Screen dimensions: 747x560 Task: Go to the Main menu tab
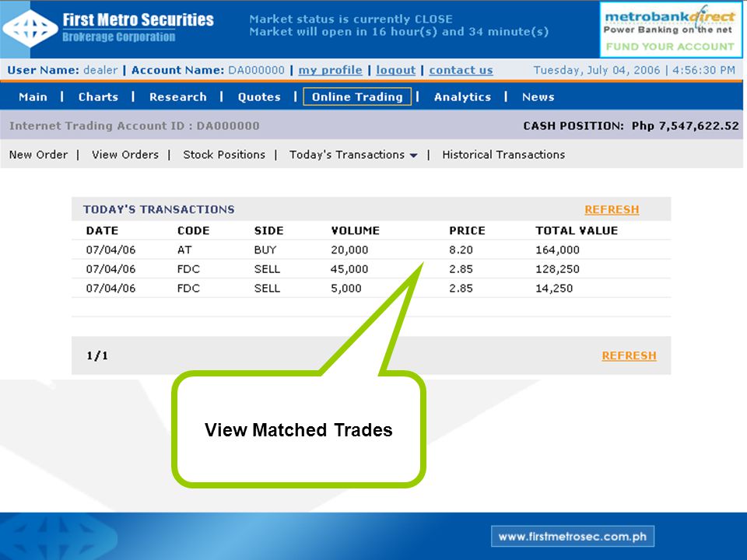(33, 96)
